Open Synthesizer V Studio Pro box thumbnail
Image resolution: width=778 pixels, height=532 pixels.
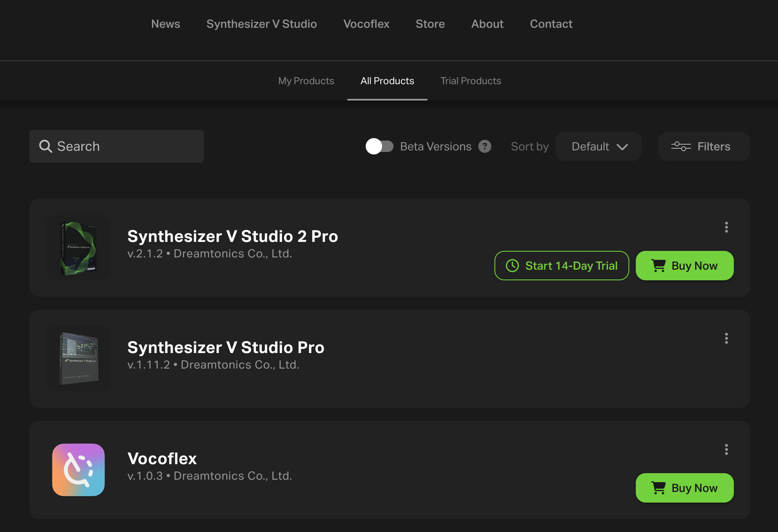(78, 359)
